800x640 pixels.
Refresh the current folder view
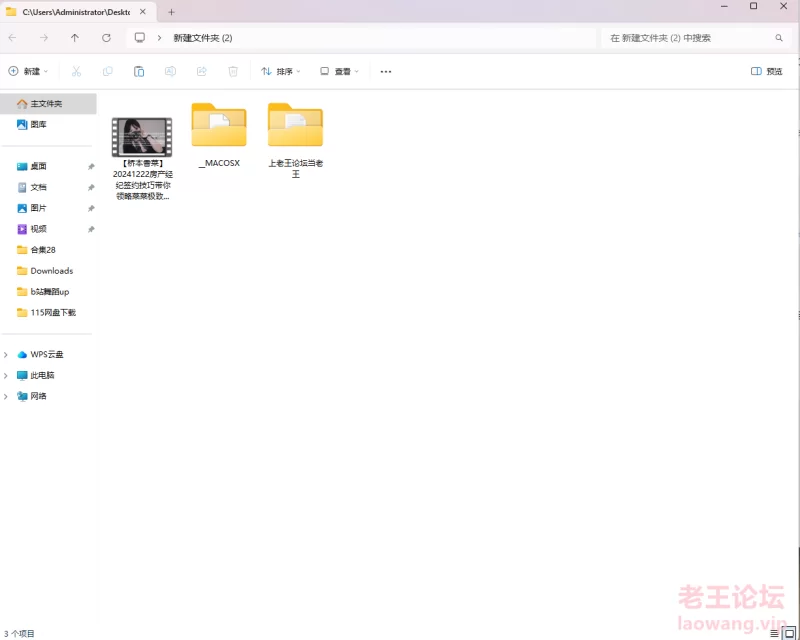coord(106,38)
